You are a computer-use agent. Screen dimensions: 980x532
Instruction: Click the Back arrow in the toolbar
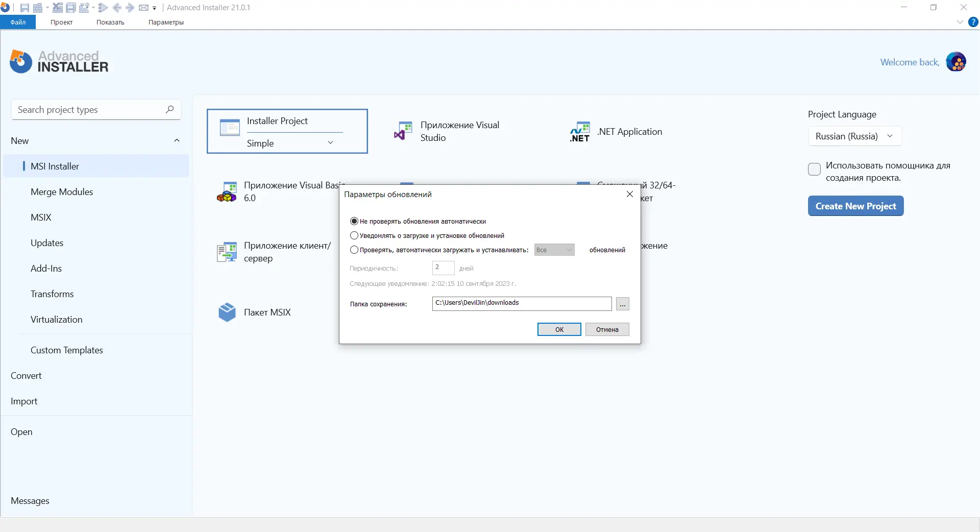[x=117, y=8]
